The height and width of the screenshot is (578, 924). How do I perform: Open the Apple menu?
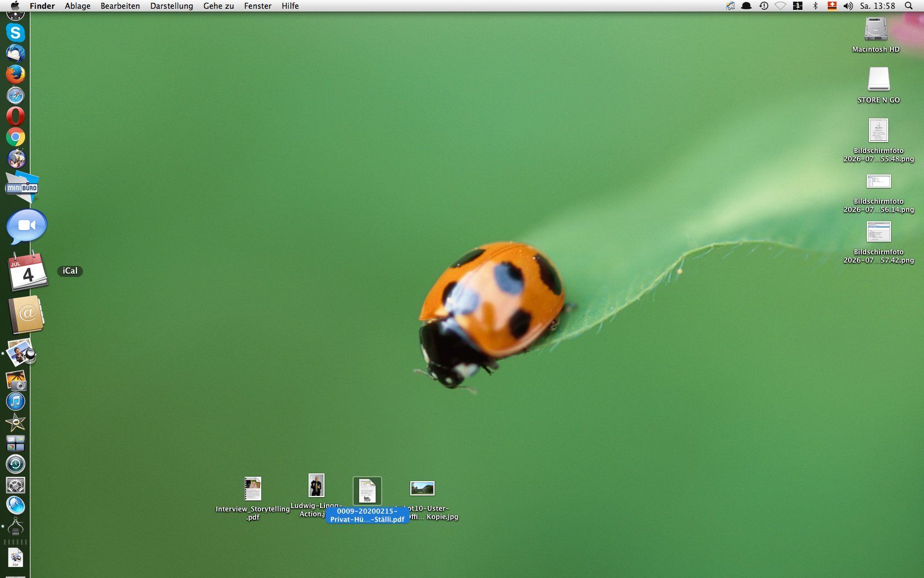coord(15,6)
